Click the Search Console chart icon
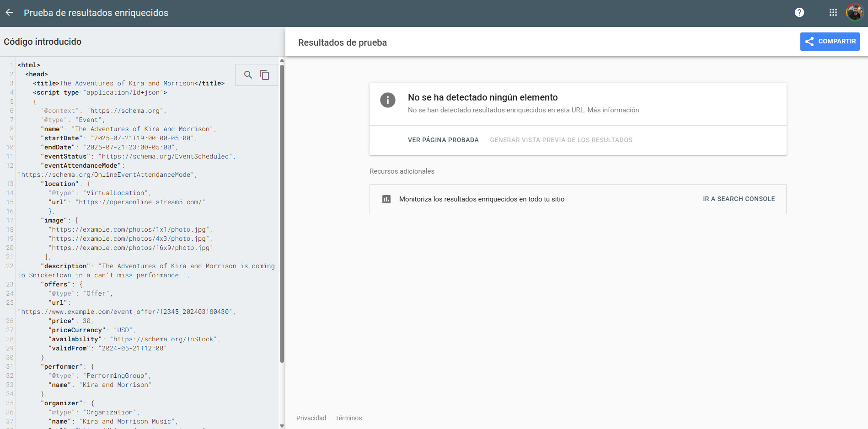 click(386, 199)
